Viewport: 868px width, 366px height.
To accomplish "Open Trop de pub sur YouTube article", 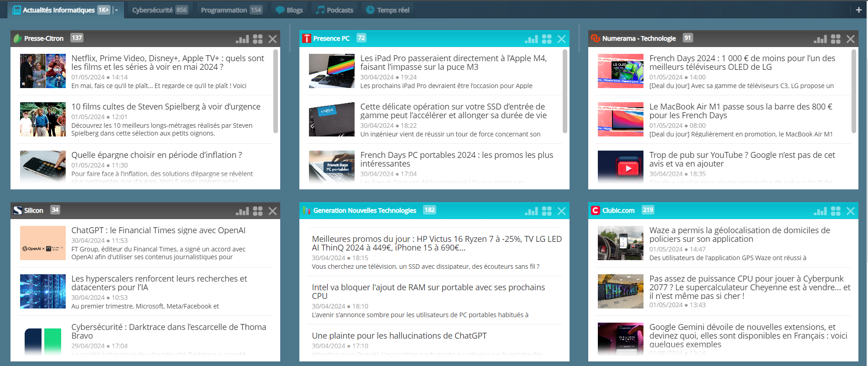I will pos(742,159).
